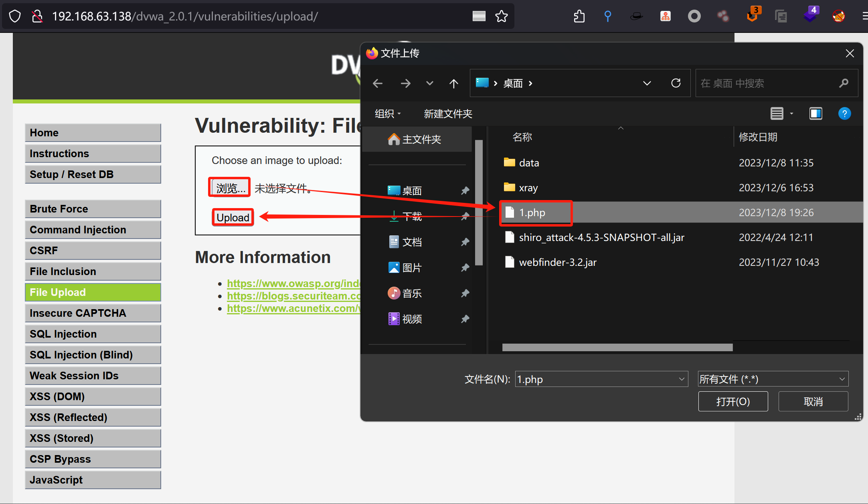Open the 所有文件 file type dropdown
Viewport: 868px width, 504px height.
[x=774, y=379]
